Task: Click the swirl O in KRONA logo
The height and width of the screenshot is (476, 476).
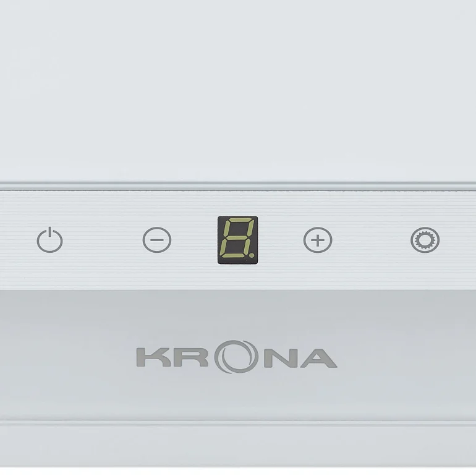Action: [237, 357]
